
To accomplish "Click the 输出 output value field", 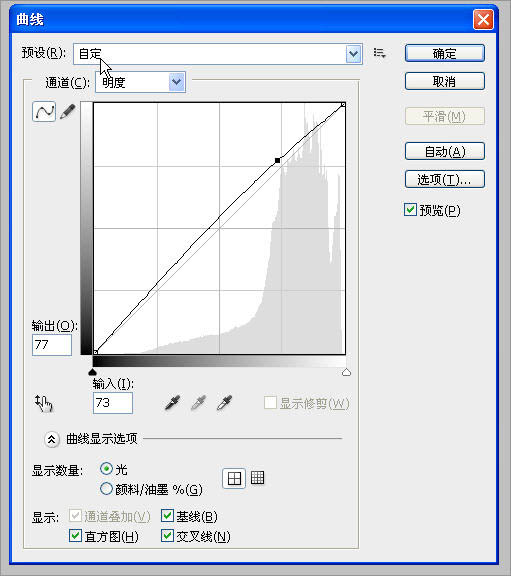I will point(52,345).
